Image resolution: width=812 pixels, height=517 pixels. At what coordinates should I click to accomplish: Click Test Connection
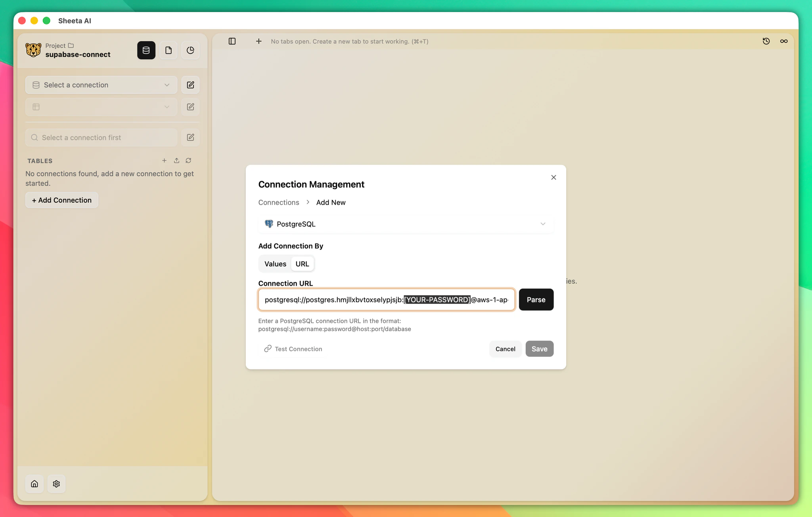pos(293,349)
